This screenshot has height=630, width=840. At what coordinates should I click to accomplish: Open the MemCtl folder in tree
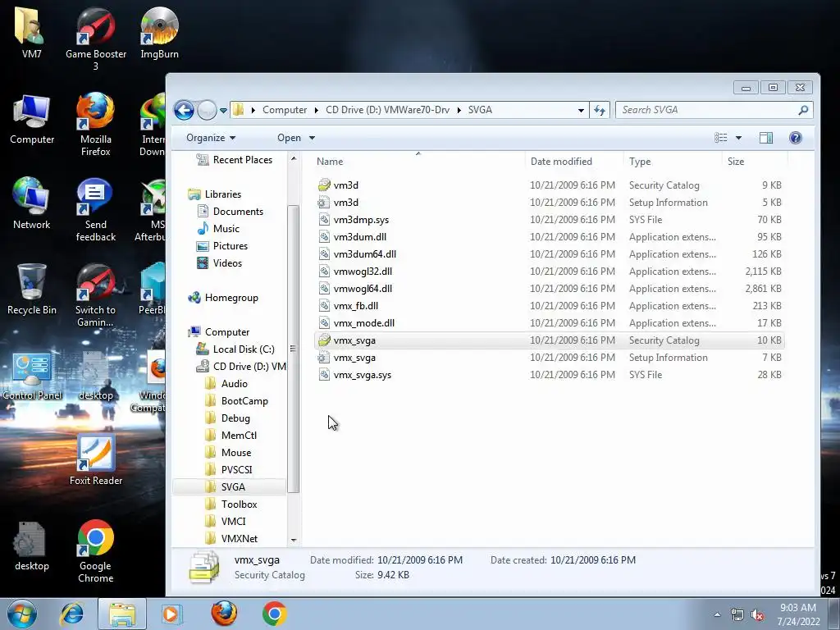click(x=231, y=435)
